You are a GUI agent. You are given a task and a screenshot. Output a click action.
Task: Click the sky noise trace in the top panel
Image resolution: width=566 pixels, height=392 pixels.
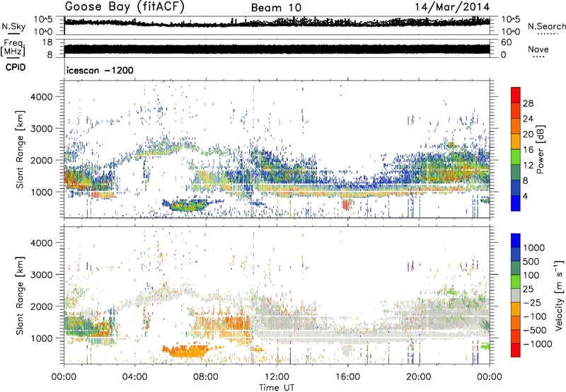coord(277,23)
